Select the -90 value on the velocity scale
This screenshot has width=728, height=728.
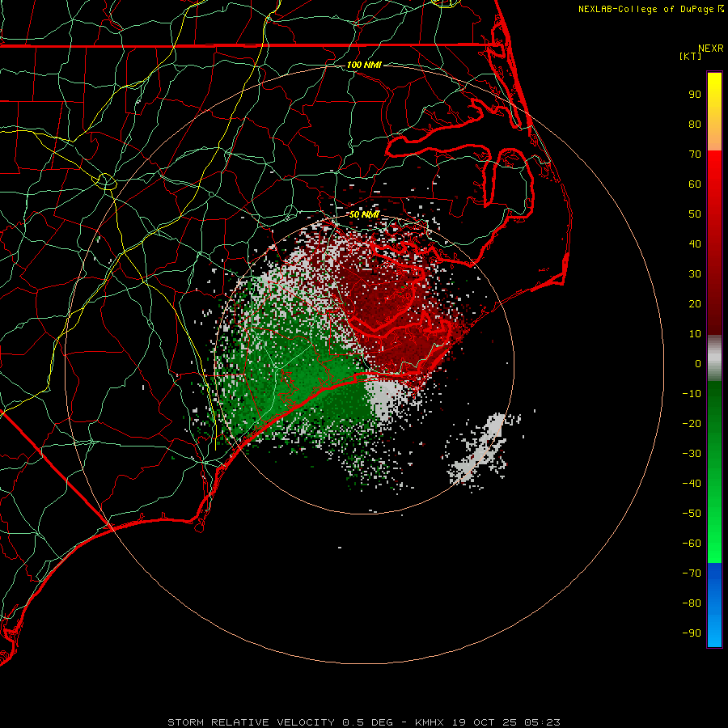(692, 633)
